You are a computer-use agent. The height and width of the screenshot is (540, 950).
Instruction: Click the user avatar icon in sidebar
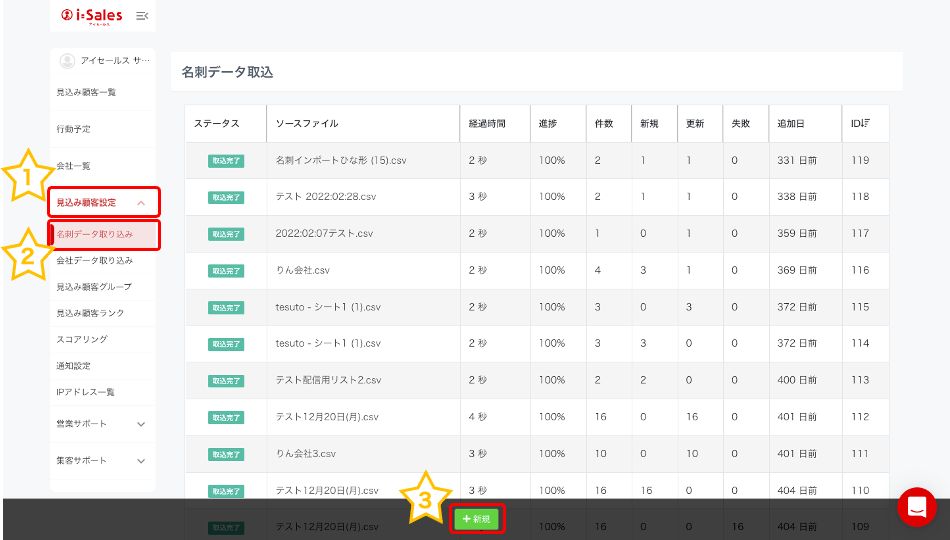pyautogui.click(x=68, y=61)
